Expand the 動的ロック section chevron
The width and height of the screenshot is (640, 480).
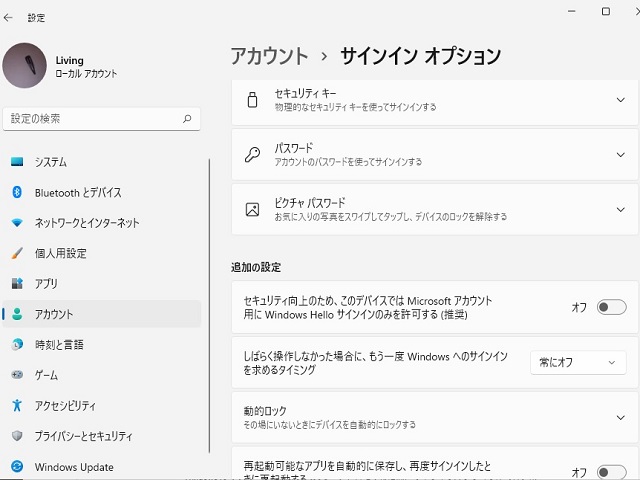pos(620,418)
